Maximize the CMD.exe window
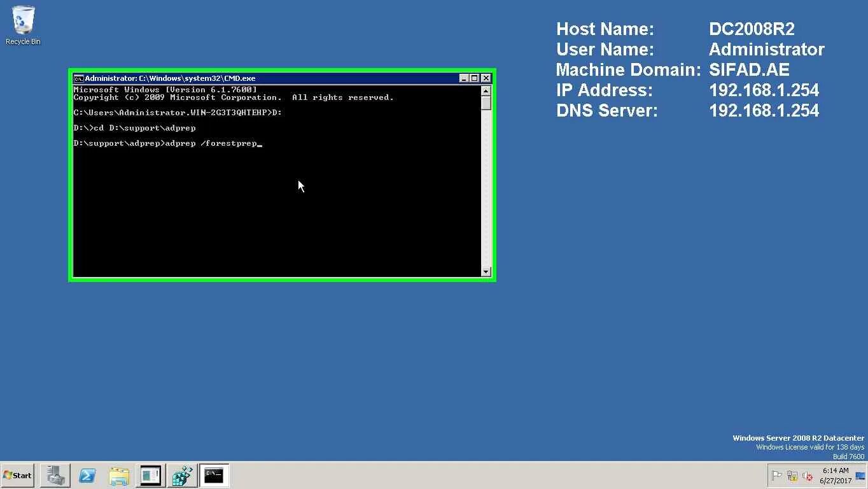This screenshot has width=868, height=489. point(475,78)
